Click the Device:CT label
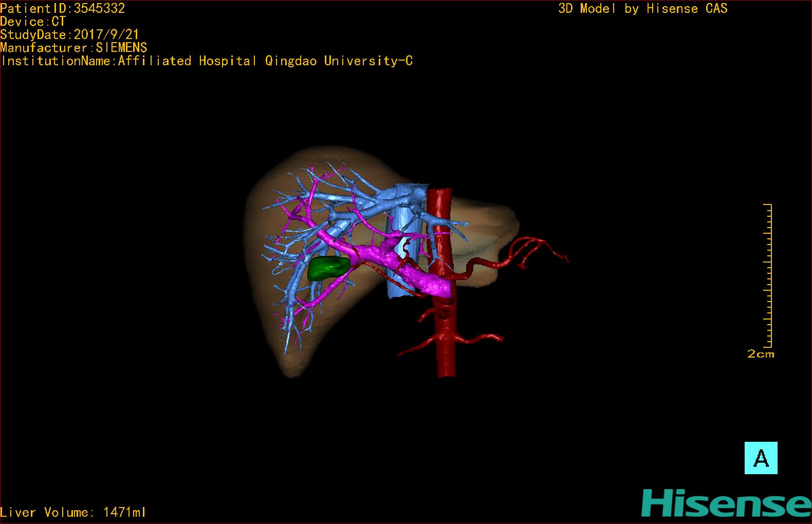 click(x=33, y=22)
